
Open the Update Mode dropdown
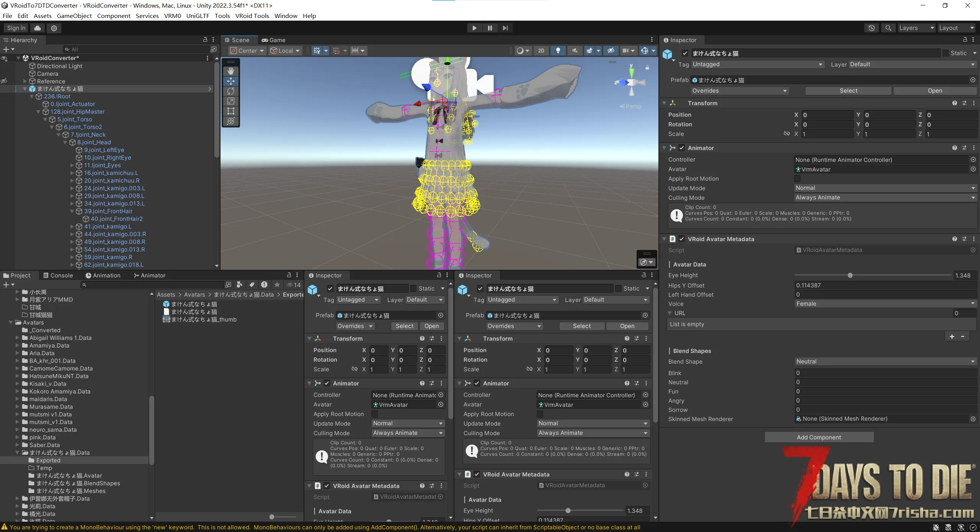pos(885,188)
